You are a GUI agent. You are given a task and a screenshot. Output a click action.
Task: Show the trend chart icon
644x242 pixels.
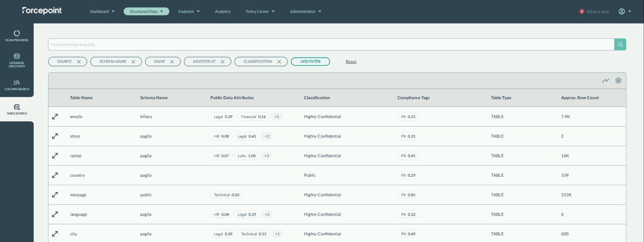tap(605, 80)
